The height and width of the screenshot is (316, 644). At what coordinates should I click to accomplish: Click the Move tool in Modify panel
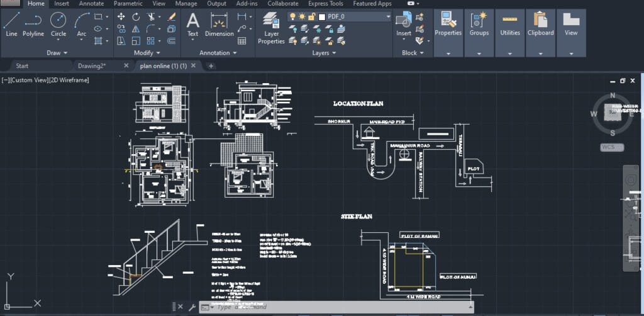(x=121, y=16)
